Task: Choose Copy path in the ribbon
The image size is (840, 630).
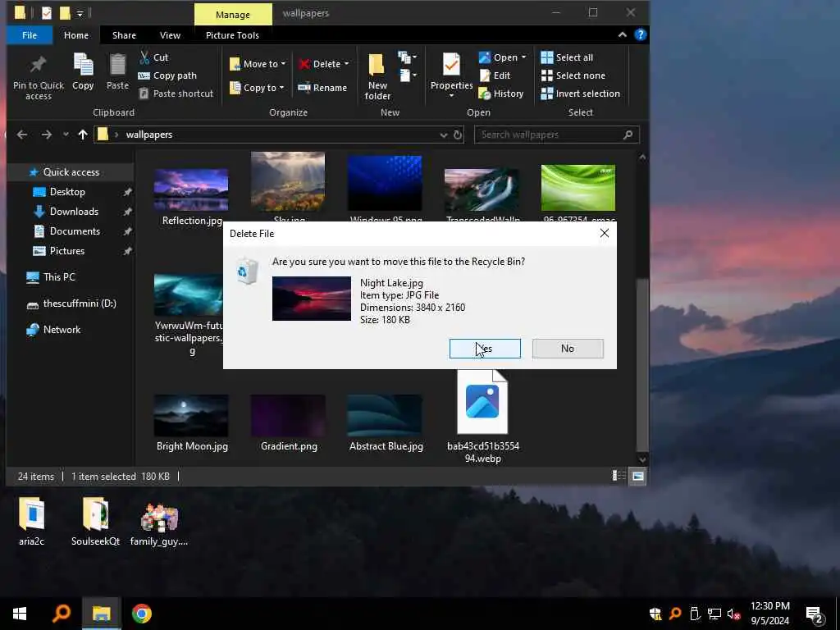Action: click(167, 75)
